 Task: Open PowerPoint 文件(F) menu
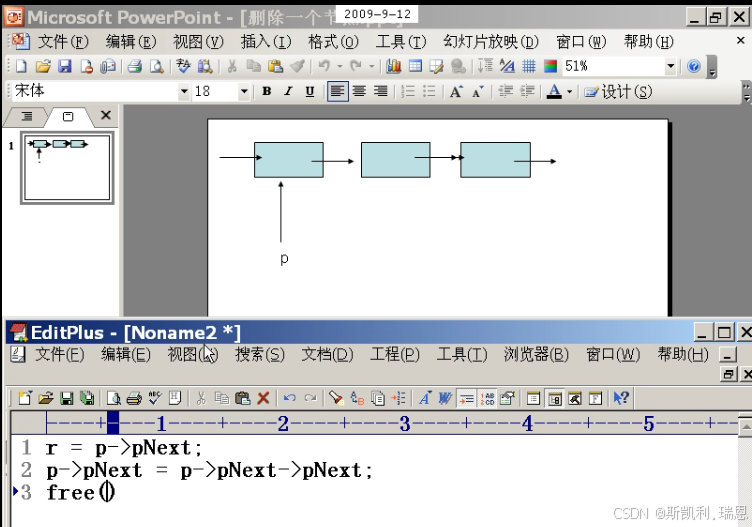tap(63, 42)
